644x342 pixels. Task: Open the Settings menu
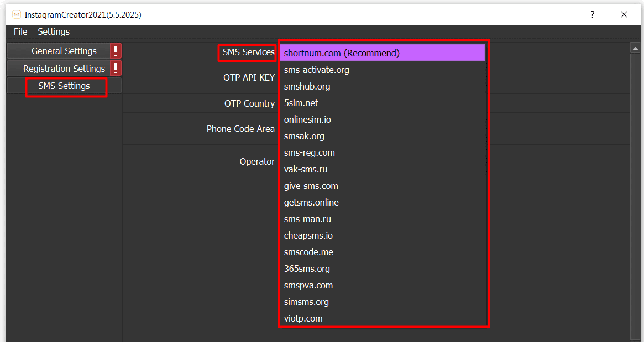pos(54,31)
